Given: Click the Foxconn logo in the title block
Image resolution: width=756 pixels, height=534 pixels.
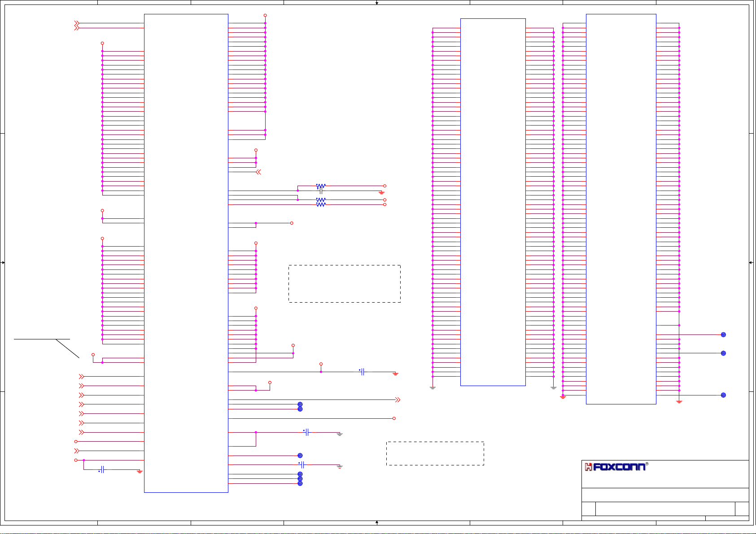Looking at the screenshot, I should click(x=616, y=467).
